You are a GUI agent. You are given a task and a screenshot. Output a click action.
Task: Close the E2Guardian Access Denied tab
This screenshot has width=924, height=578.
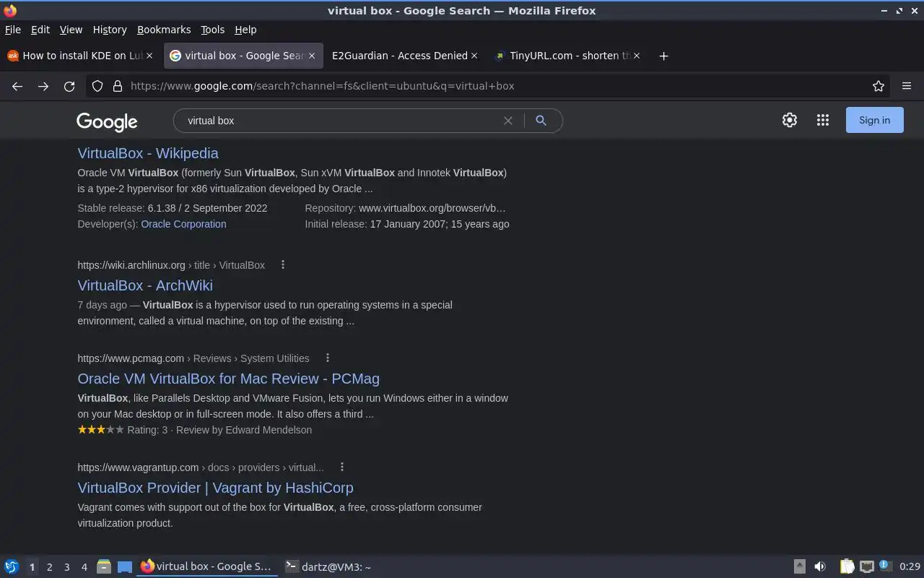(x=474, y=56)
